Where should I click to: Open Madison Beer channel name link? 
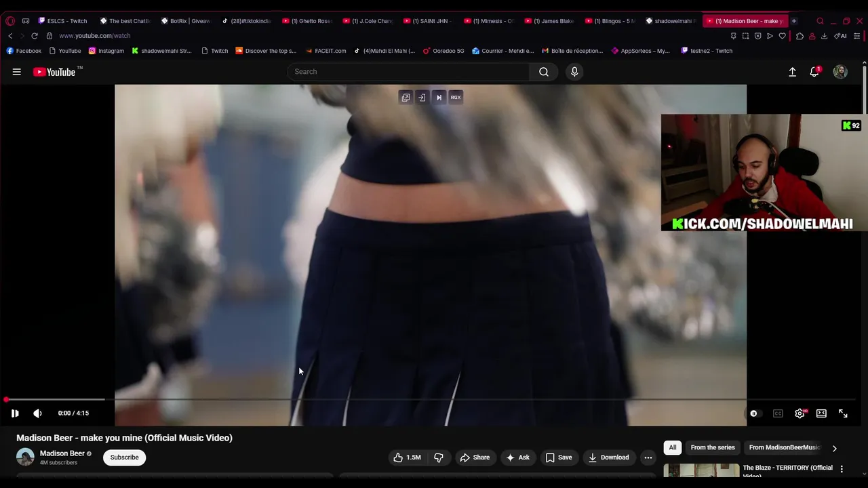coord(62,453)
